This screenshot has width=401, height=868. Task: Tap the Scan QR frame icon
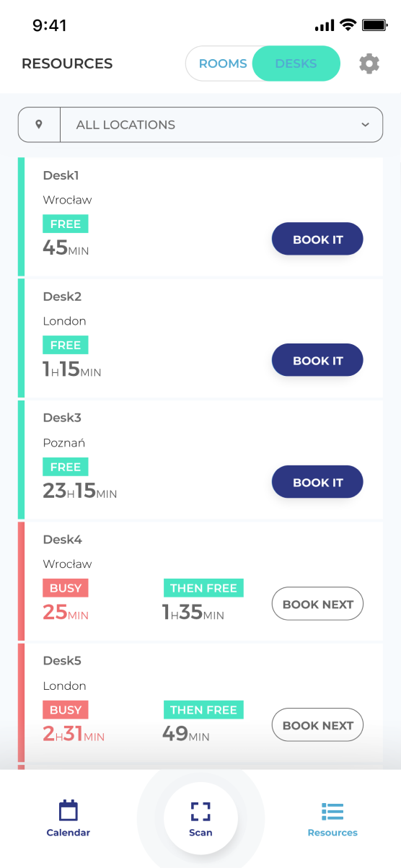[200, 811]
